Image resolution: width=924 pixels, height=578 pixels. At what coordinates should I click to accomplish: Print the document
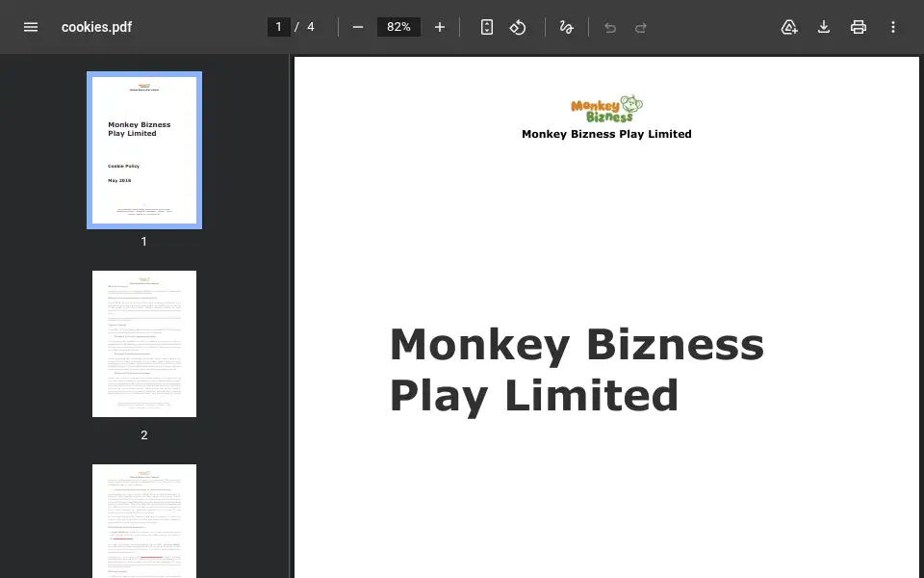pos(859,27)
